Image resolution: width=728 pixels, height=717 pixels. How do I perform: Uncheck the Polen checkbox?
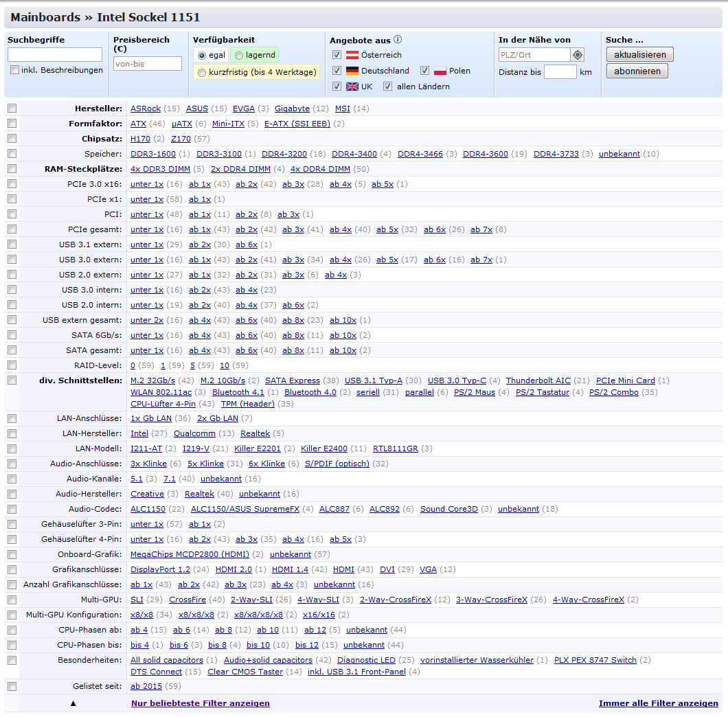425,71
